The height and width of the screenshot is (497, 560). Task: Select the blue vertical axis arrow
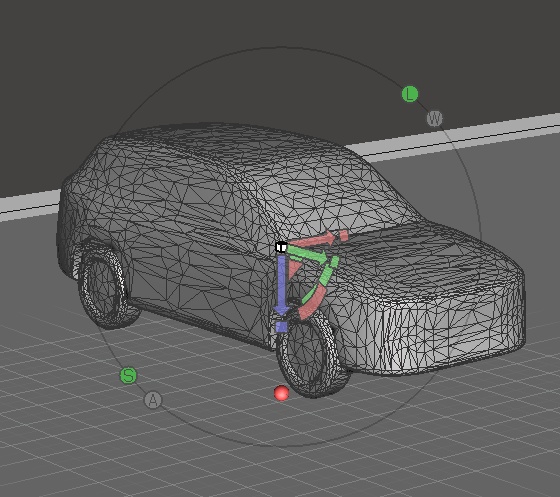pos(281,286)
